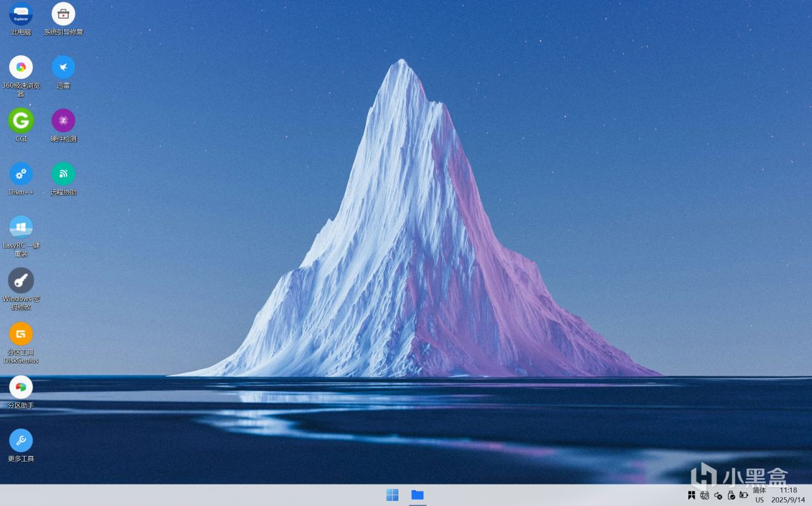
Task: Select the 360极速浏览器 shortcut
Action: coord(21,76)
